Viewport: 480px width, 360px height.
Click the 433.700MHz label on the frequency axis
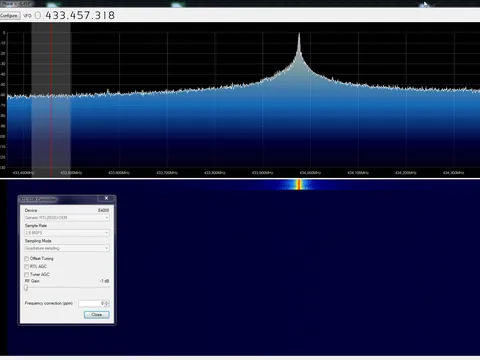(x=167, y=173)
